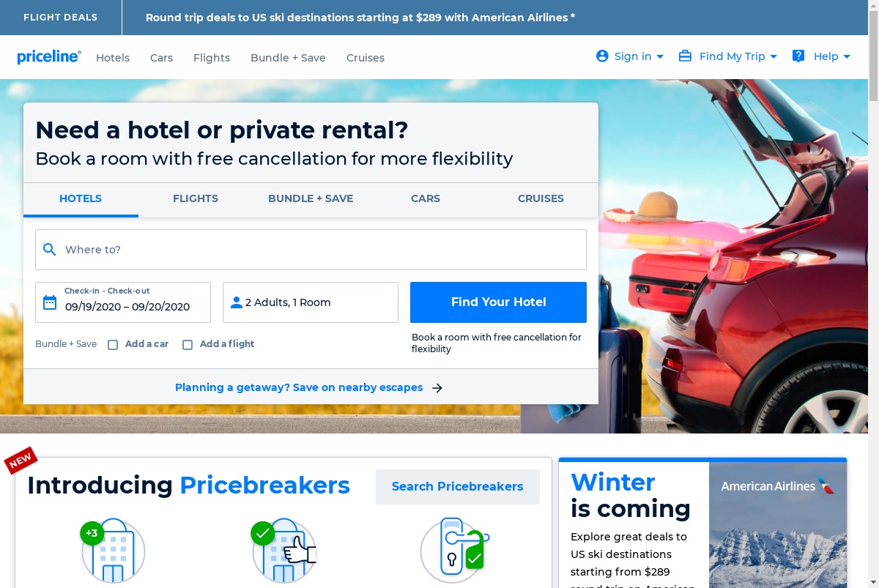Click the calendar icon in Check-in field
This screenshot has height=588, width=879.
50,302
